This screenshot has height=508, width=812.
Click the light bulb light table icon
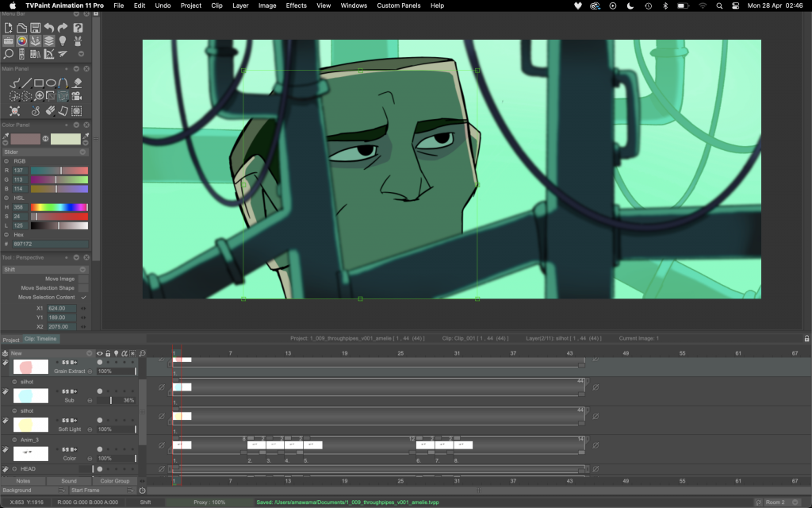click(x=63, y=40)
